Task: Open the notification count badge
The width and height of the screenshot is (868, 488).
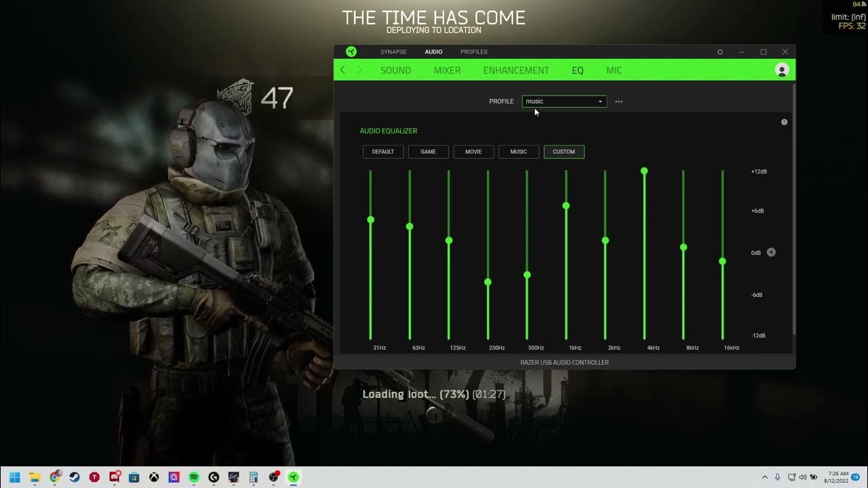Action: tap(855, 477)
